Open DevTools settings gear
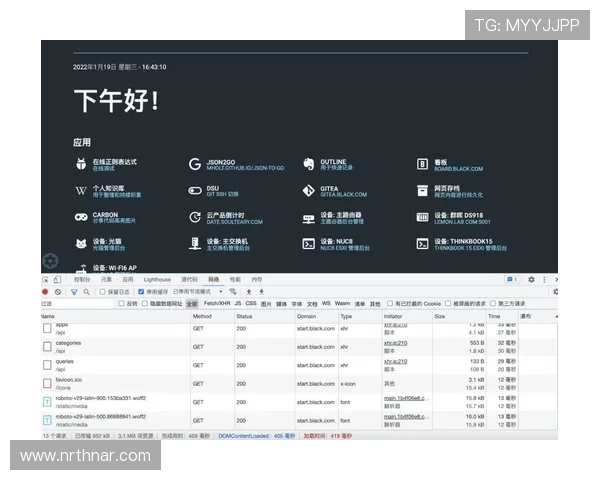 [x=531, y=280]
